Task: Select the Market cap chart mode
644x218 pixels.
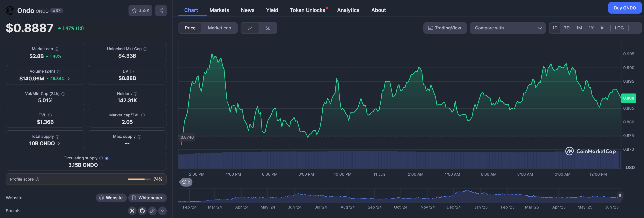Action: click(220, 28)
